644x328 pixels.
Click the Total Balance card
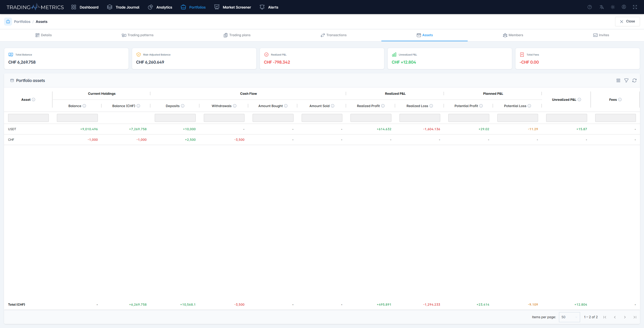(x=66, y=59)
